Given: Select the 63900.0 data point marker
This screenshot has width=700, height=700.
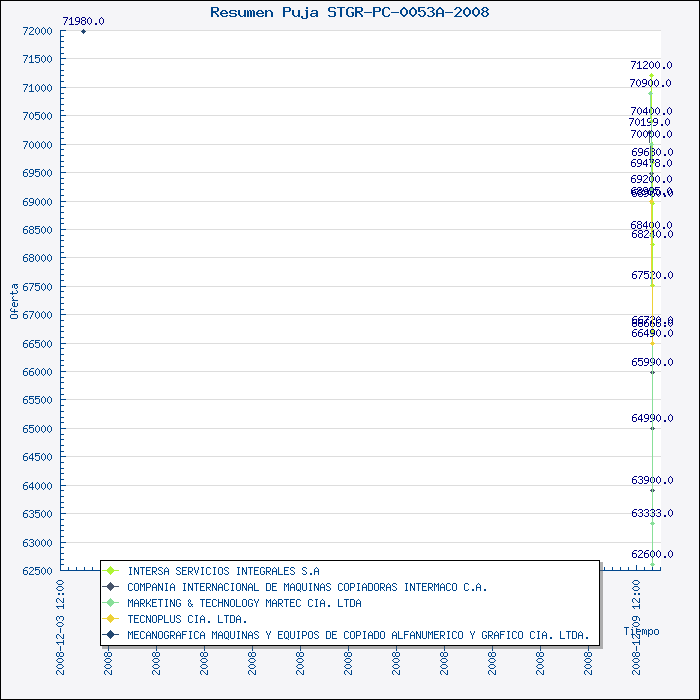Looking at the screenshot, I should (652, 491).
